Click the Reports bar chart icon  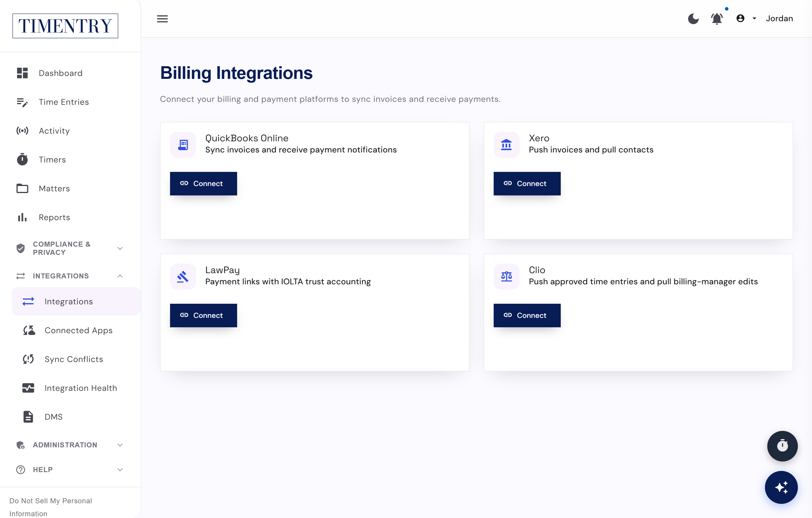point(22,217)
